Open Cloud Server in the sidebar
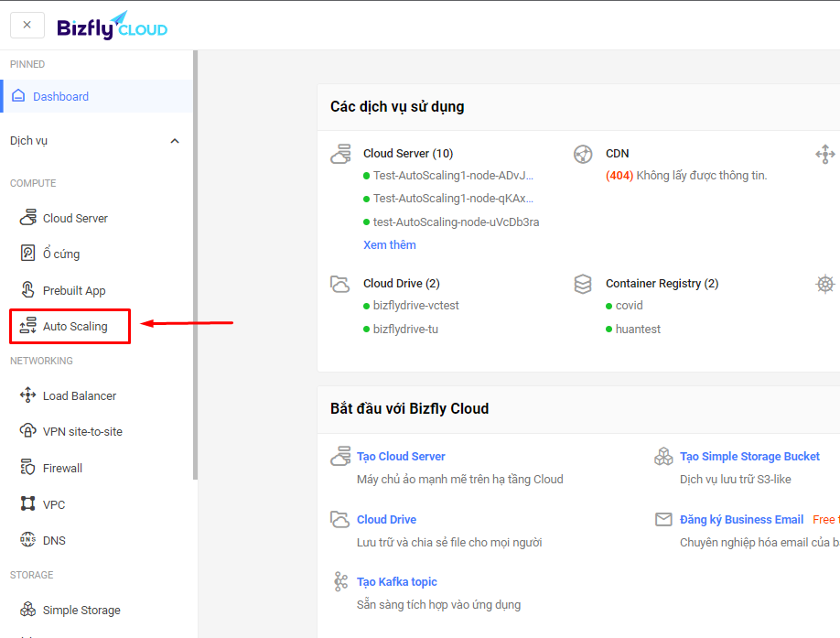Image resolution: width=840 pixels, height=638 pixels. (75, 219)
